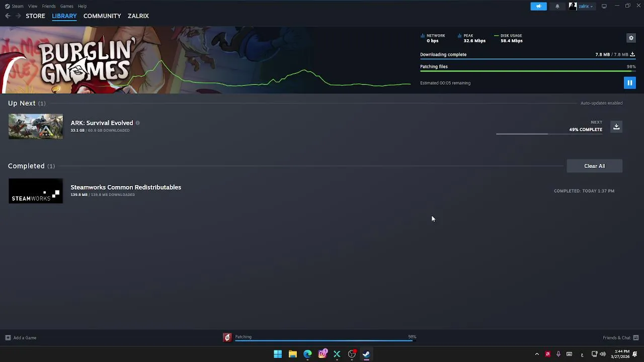Open the taskbar clock and date
This screenshot has height=362, width=644.
click(620, 354)
